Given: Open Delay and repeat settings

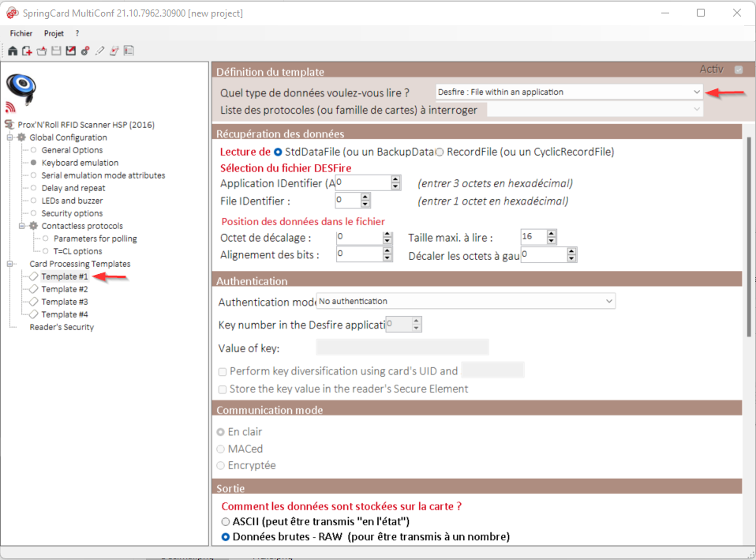Looking at the screenshot, I should point(73,188).
